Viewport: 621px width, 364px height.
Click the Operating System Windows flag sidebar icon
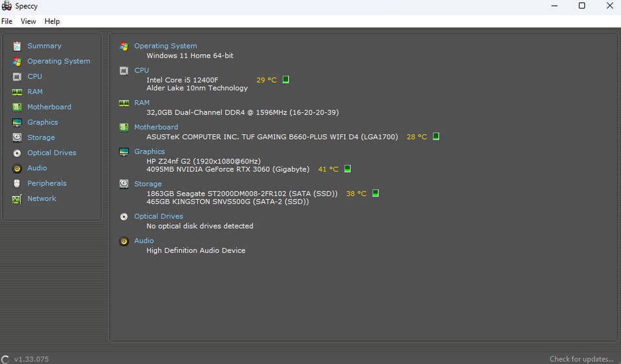click(x=17, y=61)
